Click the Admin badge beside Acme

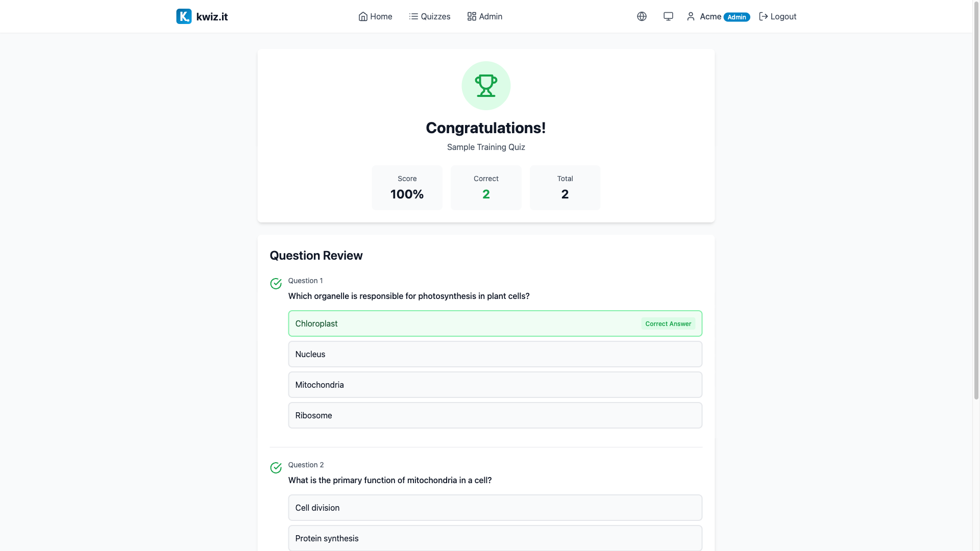737,16
